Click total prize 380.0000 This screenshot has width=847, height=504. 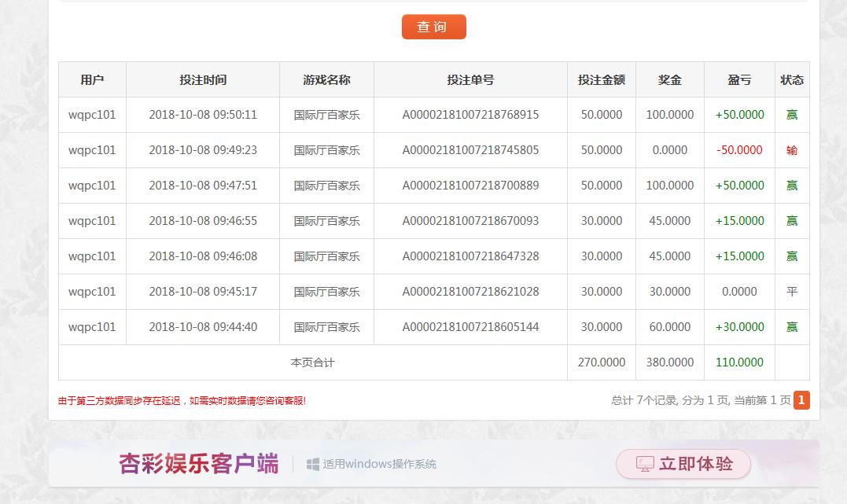tap(670, 362)
